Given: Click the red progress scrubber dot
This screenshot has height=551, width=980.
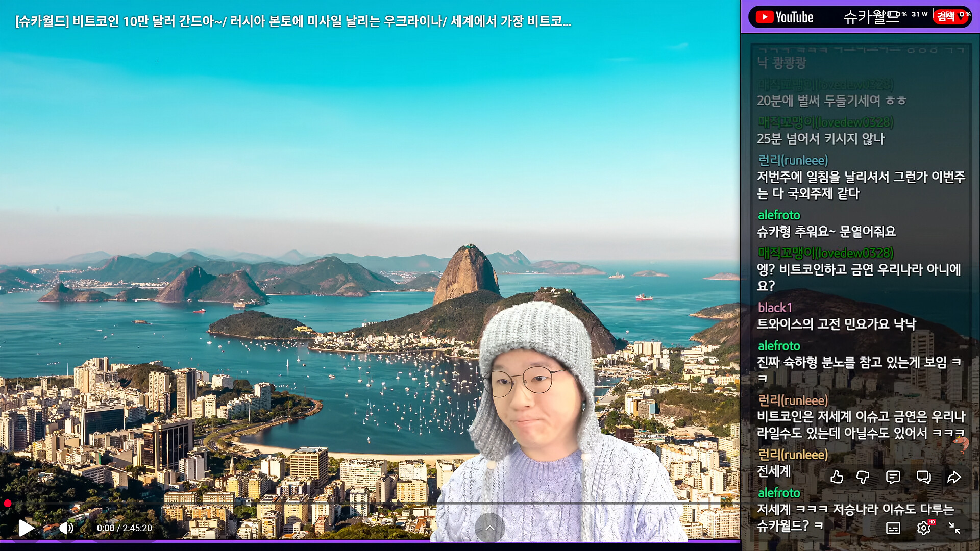Looking at the screenshot, I should tap(8, 504).
